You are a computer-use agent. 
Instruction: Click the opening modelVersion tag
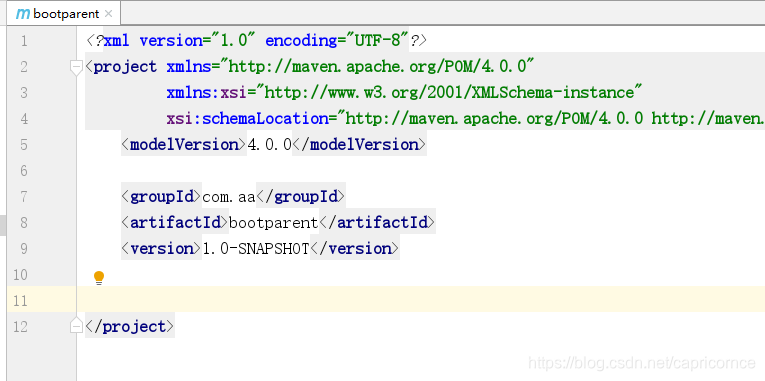pos(184,144)
